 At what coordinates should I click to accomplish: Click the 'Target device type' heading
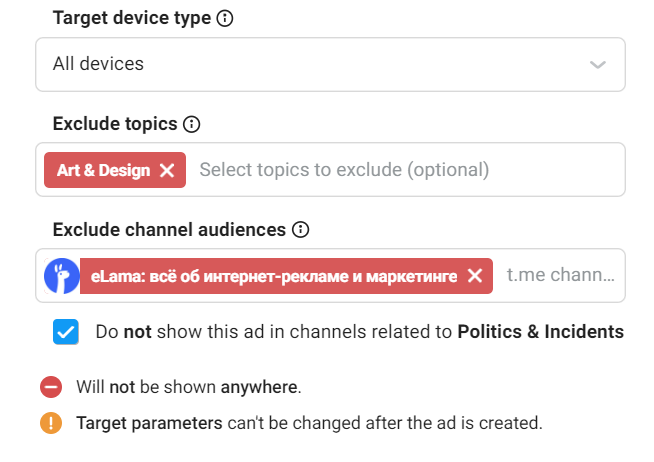pos(132,18)
